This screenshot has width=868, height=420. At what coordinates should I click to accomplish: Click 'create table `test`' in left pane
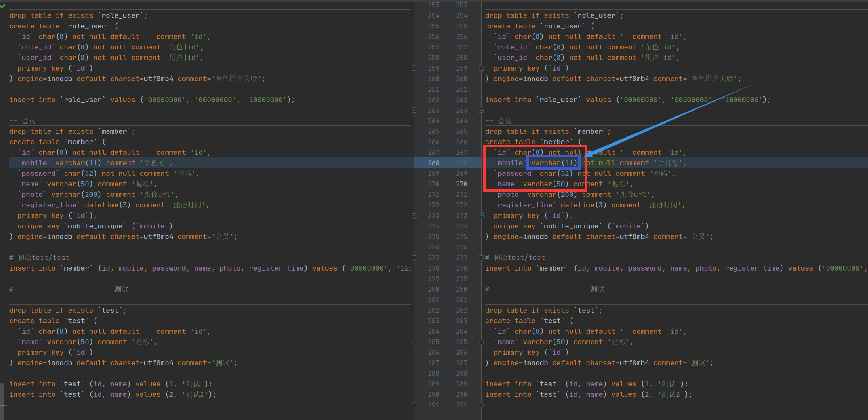click(53, 321)
